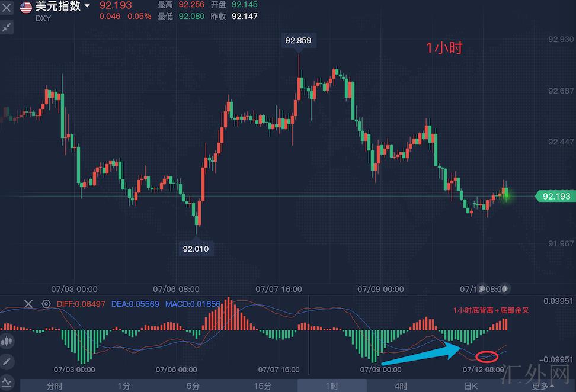Expand the 更多 timeframe options
This screenshot has width=576, height=392.
tap(543, 386)
